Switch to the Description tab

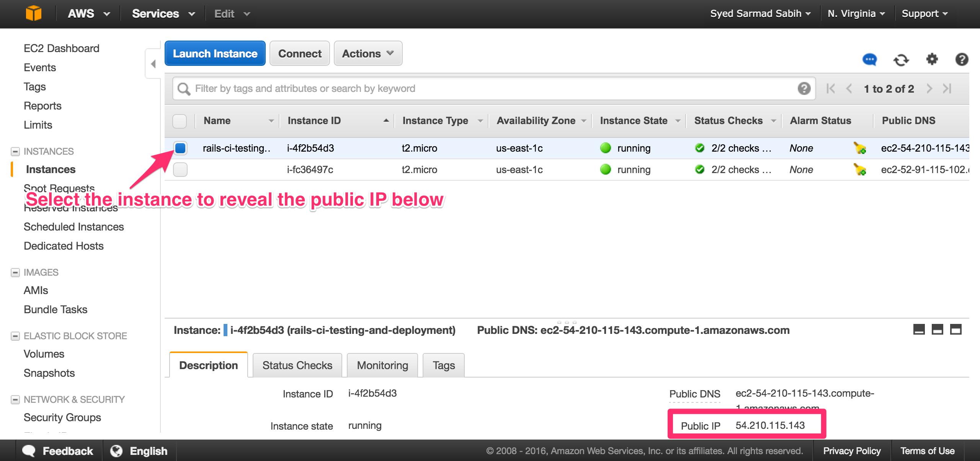click(x=209, y=365)
